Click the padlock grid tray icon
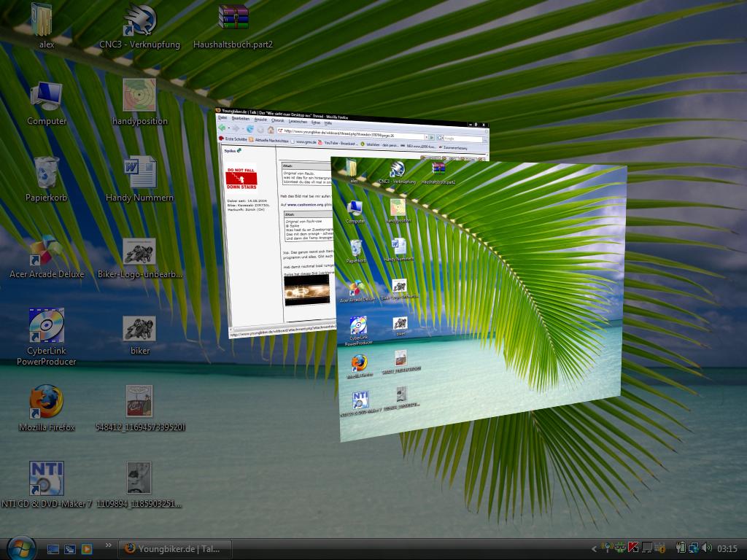Image resolution: width=747 pixels, height=560 pixels. point(659,548)
